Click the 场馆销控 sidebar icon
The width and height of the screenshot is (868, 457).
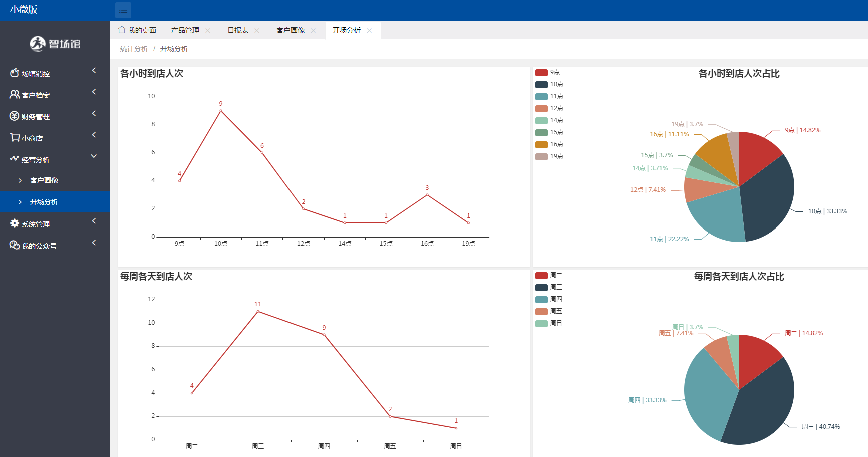(15, 73)
